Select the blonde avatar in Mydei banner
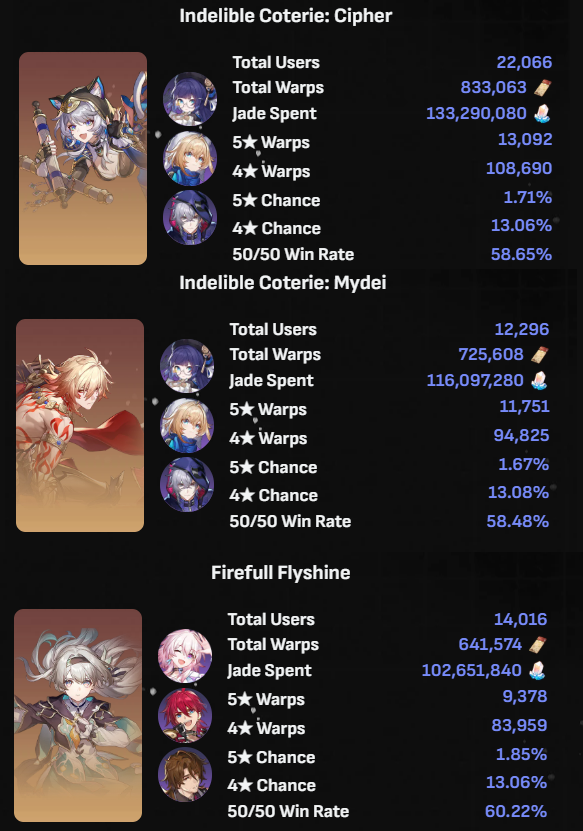Image resolution: width=583 pixels, height=831 pixels. click(x=187, y=426)
